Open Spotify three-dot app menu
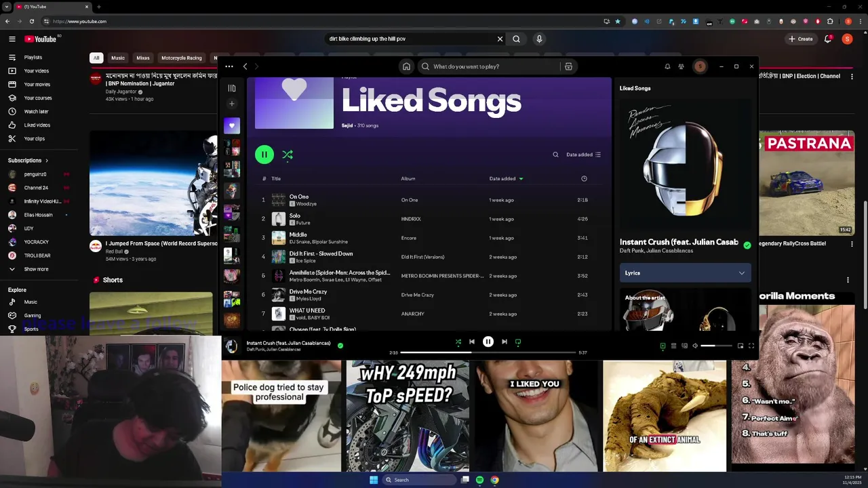 [x=229, y=66]
